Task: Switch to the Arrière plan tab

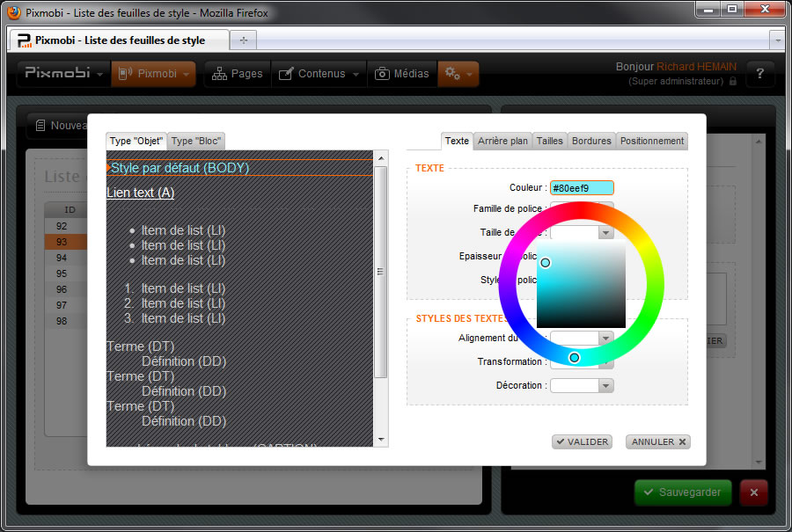Action: (502, 141)
